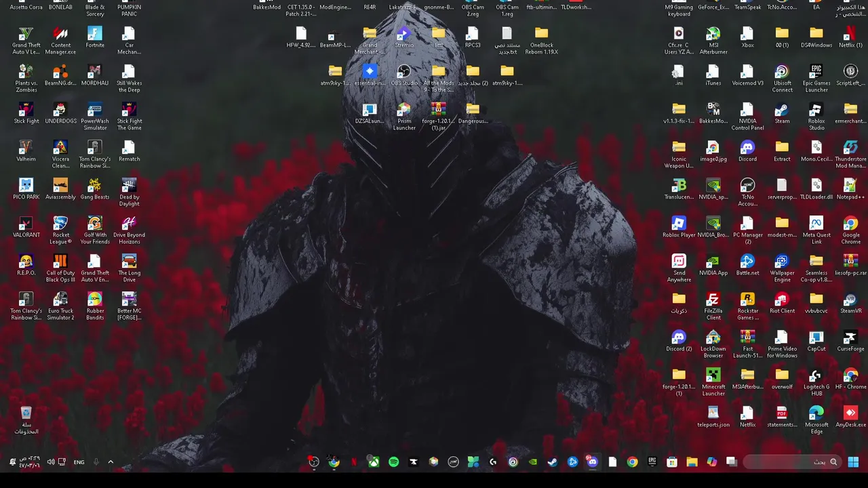Image resolution: width=868 pixels, height=488 pixels.
Task: Select the Ubisoft Connect desktop shortcut
Action: pyautogui.click(x=782, y=79)
